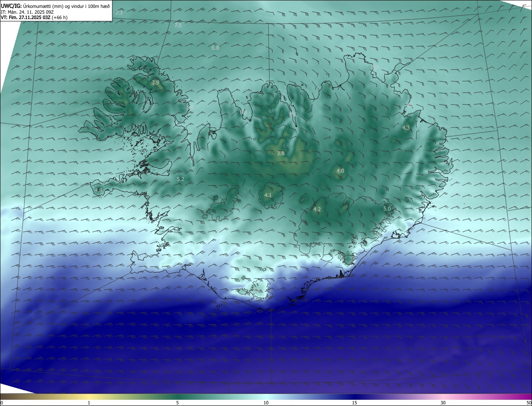
Task: Click the 3.8 value label on map
Action: click(x=281, y=153)
